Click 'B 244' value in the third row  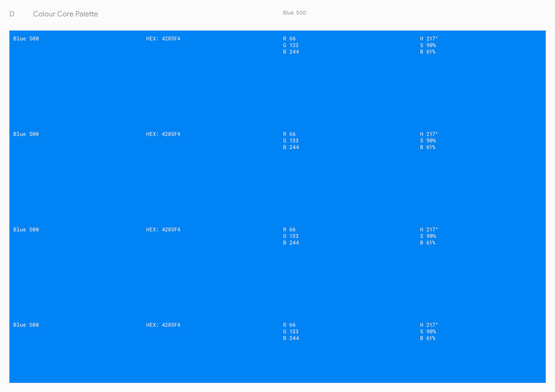(291, 243)
